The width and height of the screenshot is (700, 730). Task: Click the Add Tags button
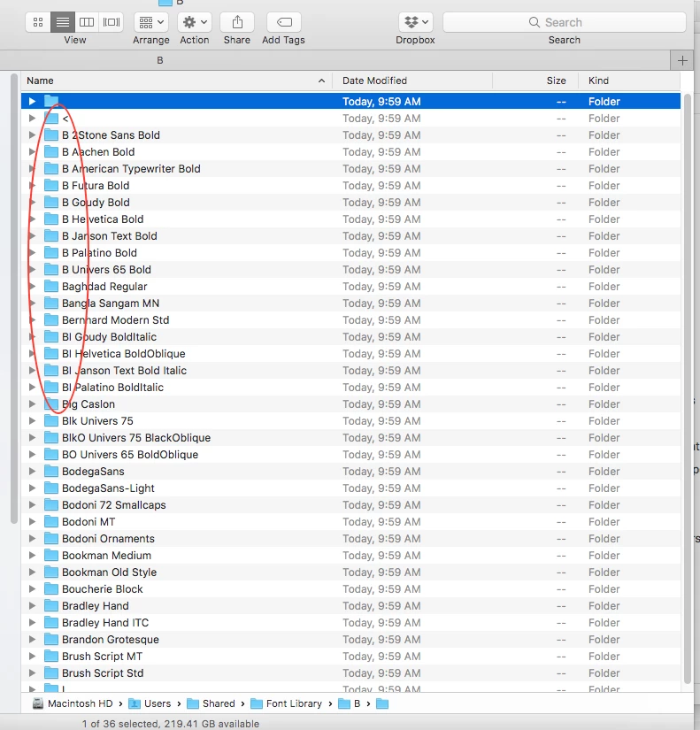pos(284,22)
